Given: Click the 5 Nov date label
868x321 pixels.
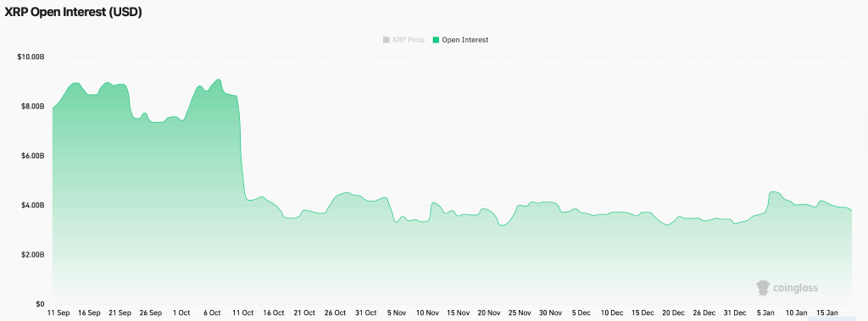Looking at the screenshot, I should (x=397, y=313).
